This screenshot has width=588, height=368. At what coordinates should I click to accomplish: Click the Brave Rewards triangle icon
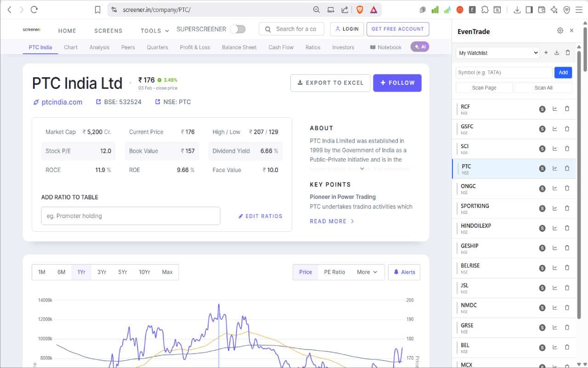[x=373, y=10]
